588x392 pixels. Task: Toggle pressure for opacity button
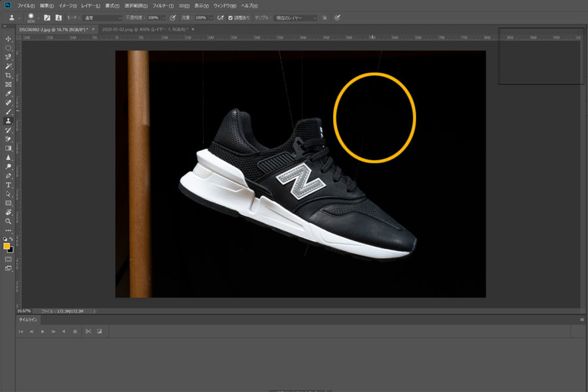pos(172,18)
